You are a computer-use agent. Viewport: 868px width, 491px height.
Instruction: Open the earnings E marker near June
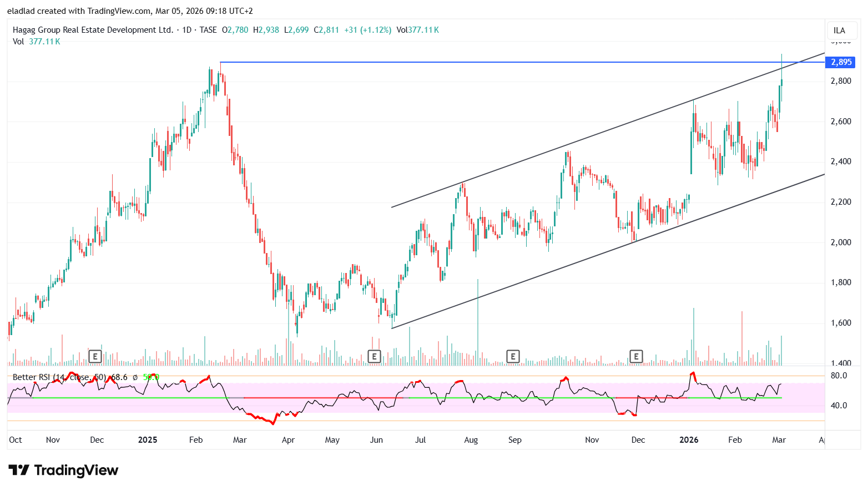pos(375,356)
